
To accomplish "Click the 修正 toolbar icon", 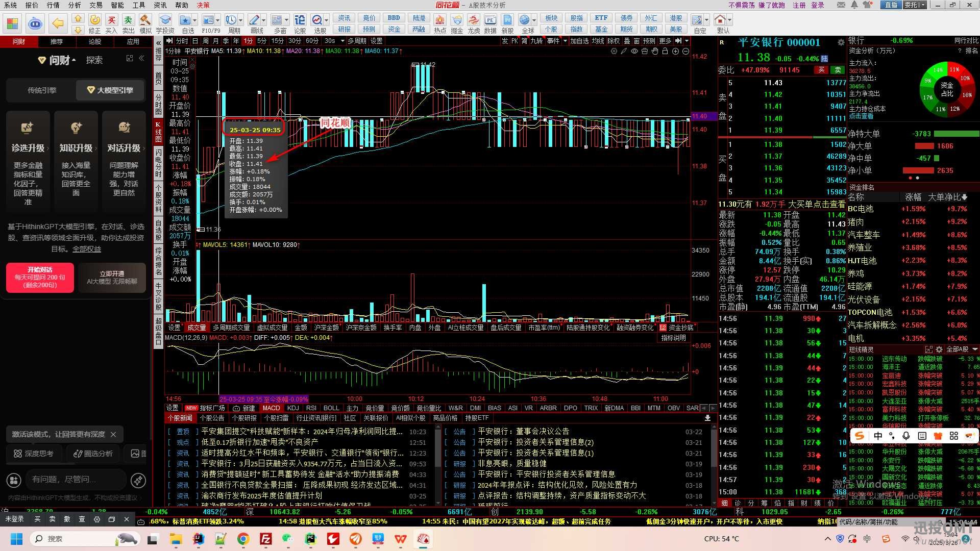I will tap(95, 24).
